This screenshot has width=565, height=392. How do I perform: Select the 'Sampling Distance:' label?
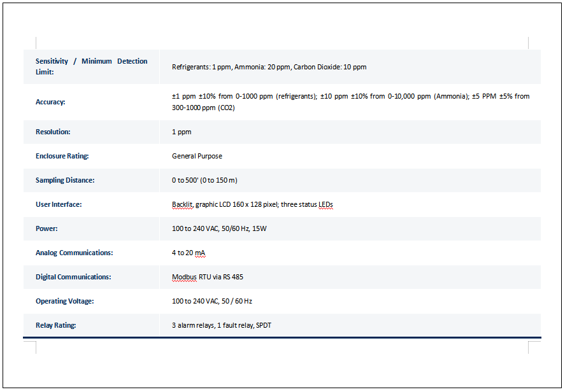pos(65,180)
